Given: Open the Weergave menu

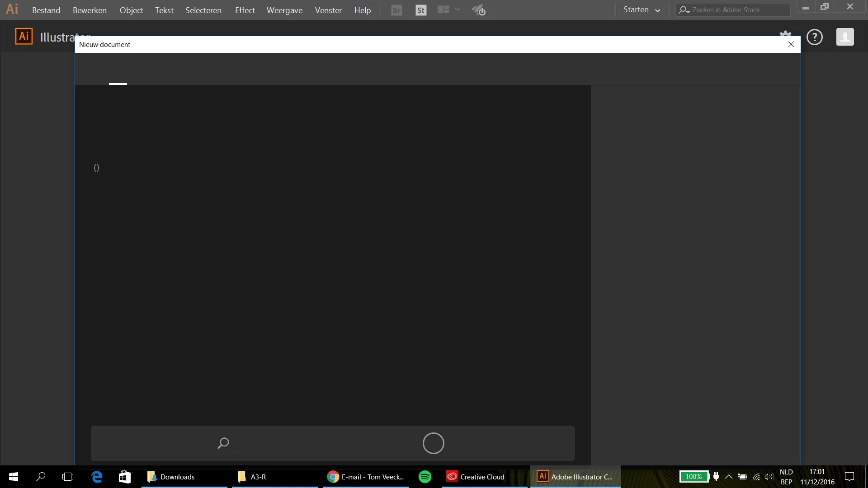Looking at the screenshot, I should (x=284, y=10).
